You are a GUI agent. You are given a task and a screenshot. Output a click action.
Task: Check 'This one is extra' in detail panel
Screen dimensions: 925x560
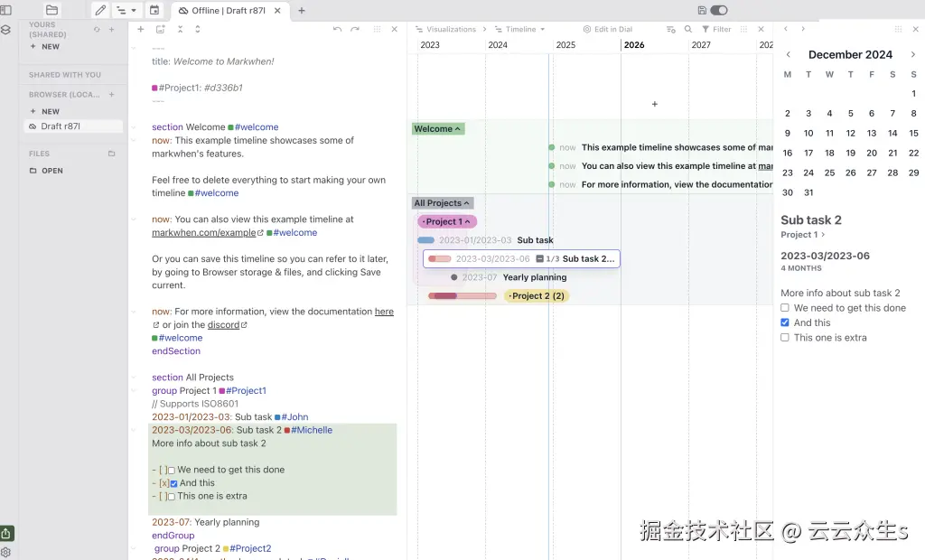[785, 338]
